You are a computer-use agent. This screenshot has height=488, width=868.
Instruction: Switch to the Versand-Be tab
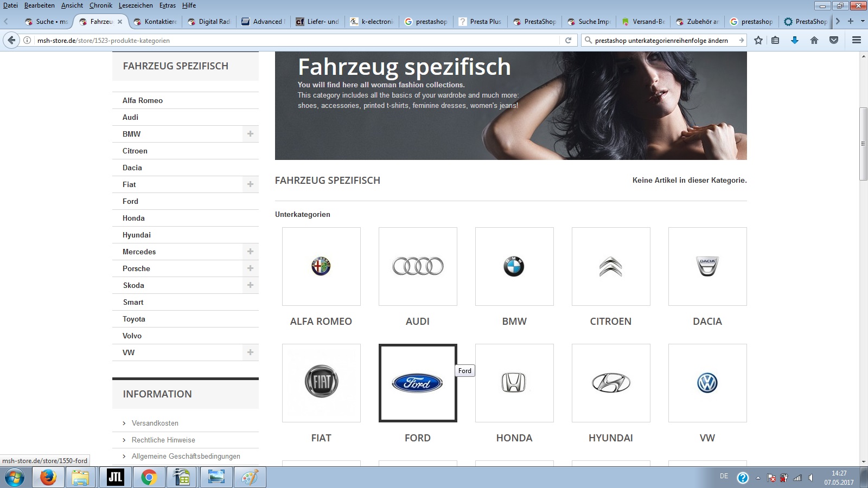point(643,22)
